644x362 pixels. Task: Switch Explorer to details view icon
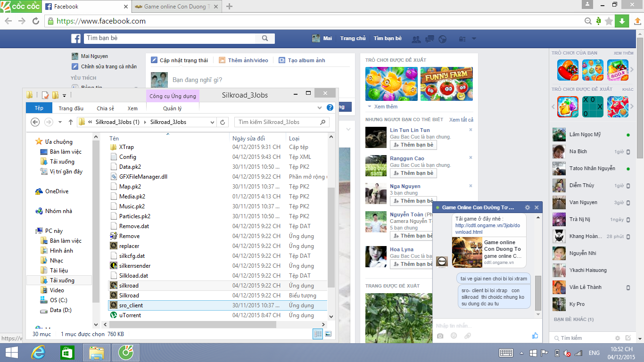click(318, 334)
